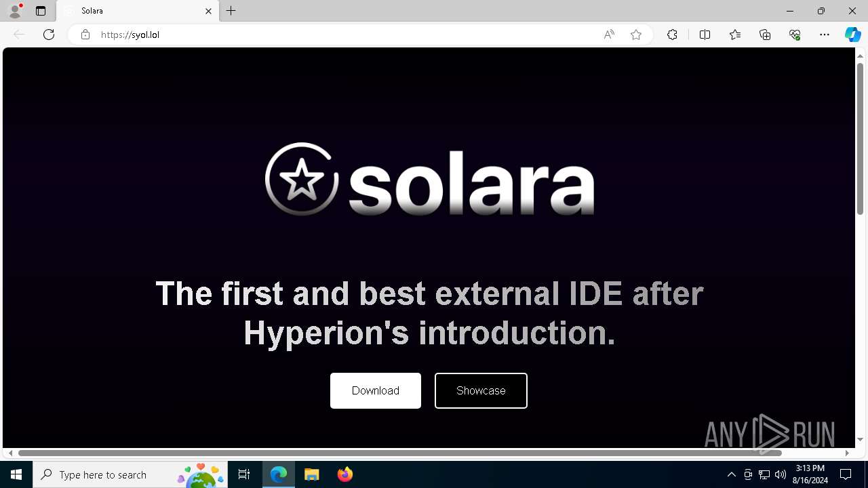The width and height of the screenshot is (868, 488).
Task: Restore down the browser window
Action: (x=821, y=11)
